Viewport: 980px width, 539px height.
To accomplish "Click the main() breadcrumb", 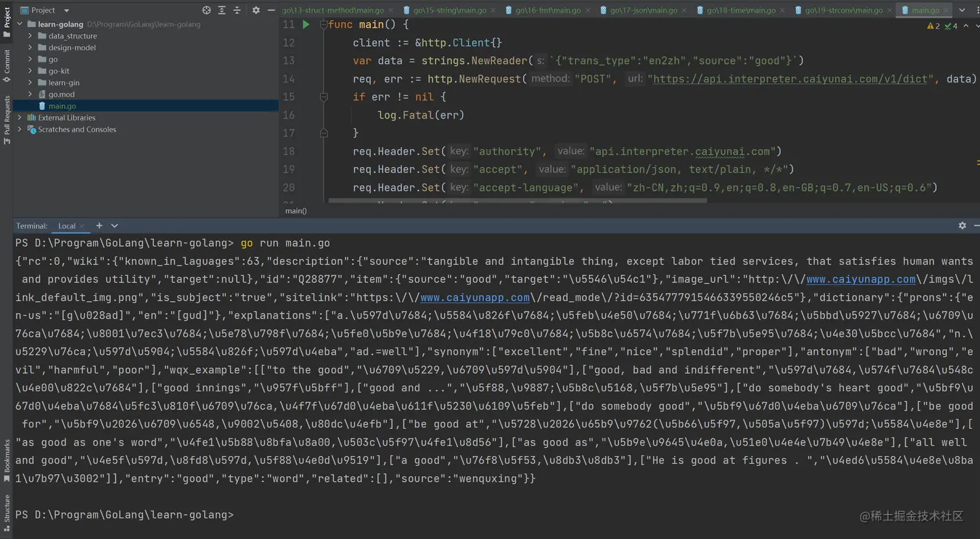I will coord(296,211).
